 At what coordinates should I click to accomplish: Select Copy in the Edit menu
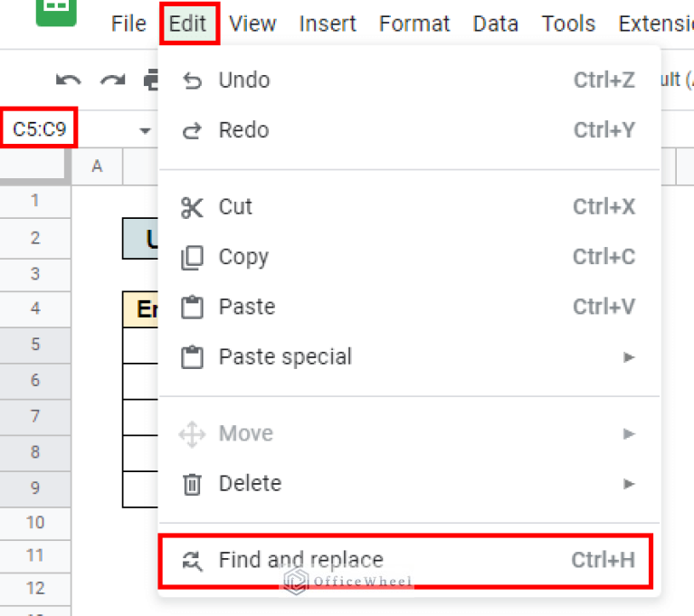[x=409, y=257]
